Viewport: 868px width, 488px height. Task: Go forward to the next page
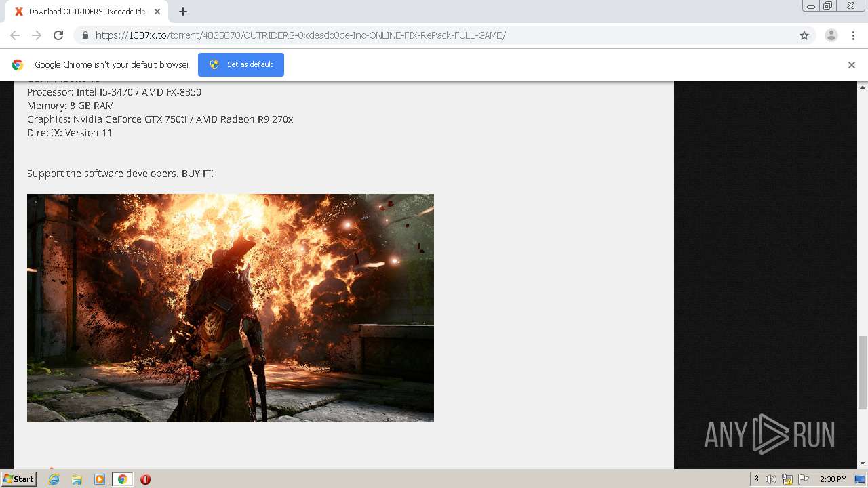[x=37, y=35]
